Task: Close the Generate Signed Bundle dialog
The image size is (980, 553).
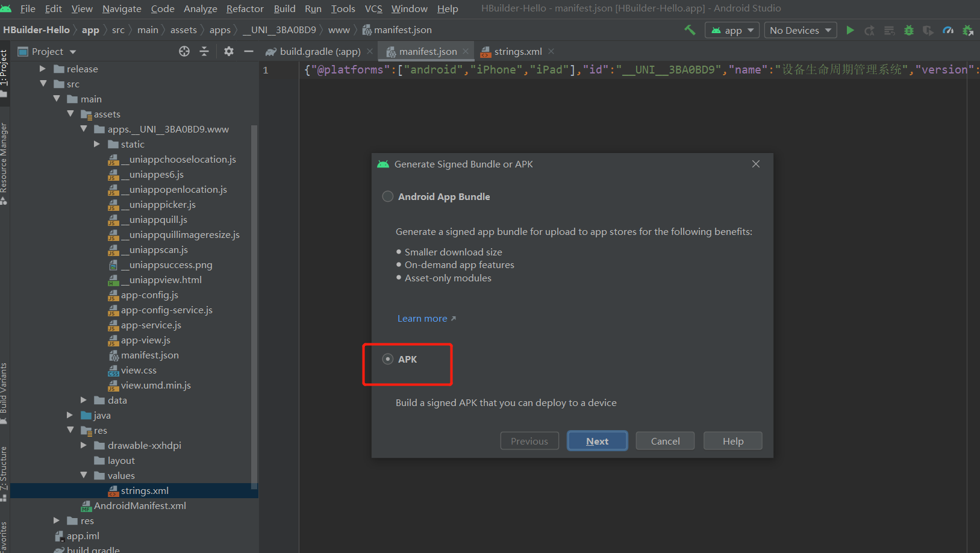Action: coord(756,164)
